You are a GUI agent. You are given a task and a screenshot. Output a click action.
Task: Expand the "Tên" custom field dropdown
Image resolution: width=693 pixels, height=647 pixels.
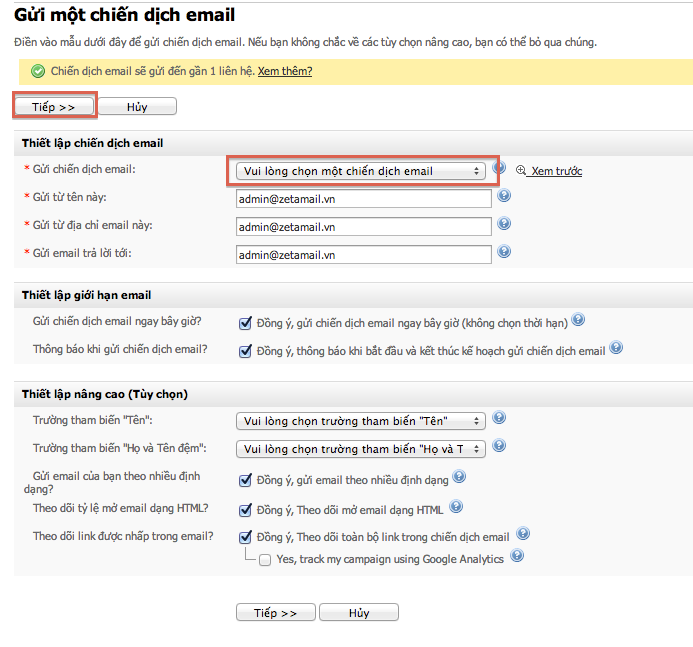click(x=361, y=421)
